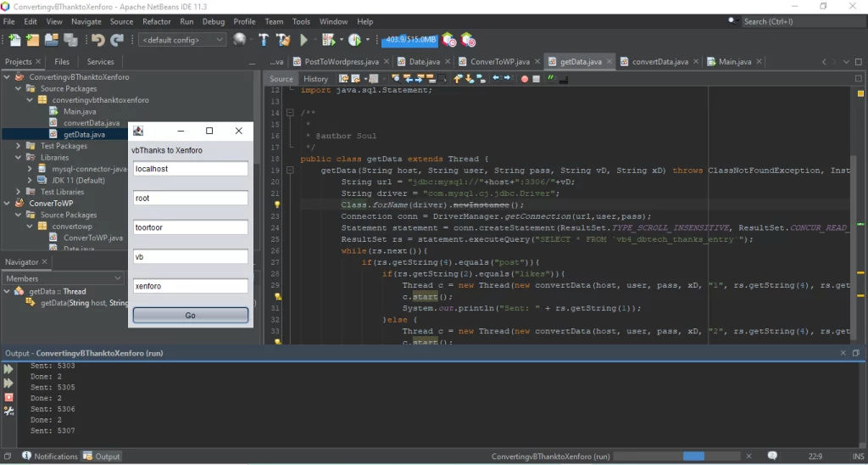This screenshot has width=868, height=465.
Task: Close the Navigator panel tab
Action: point(45,261)
